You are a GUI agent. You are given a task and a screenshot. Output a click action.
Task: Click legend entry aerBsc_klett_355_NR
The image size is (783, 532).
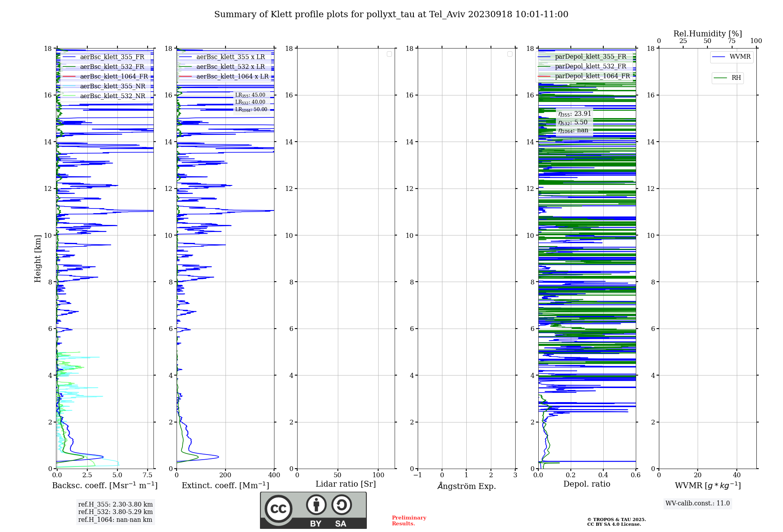click(113, 86)
